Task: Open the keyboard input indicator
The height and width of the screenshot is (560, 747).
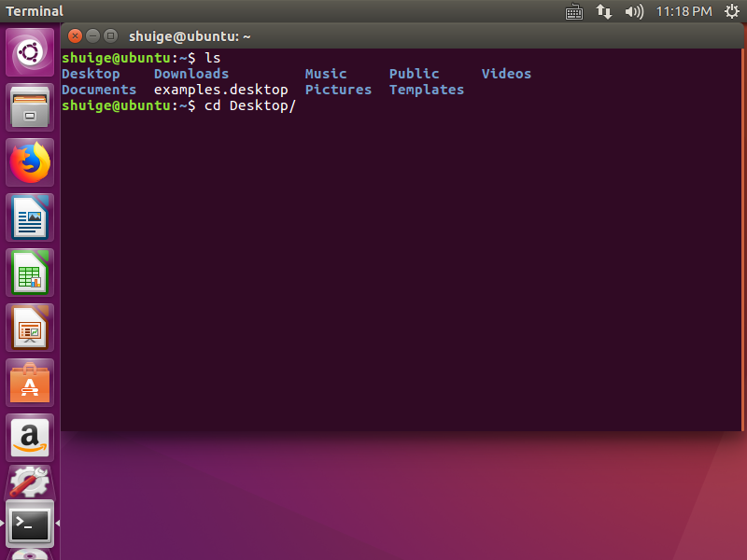Action: (574, 11)
